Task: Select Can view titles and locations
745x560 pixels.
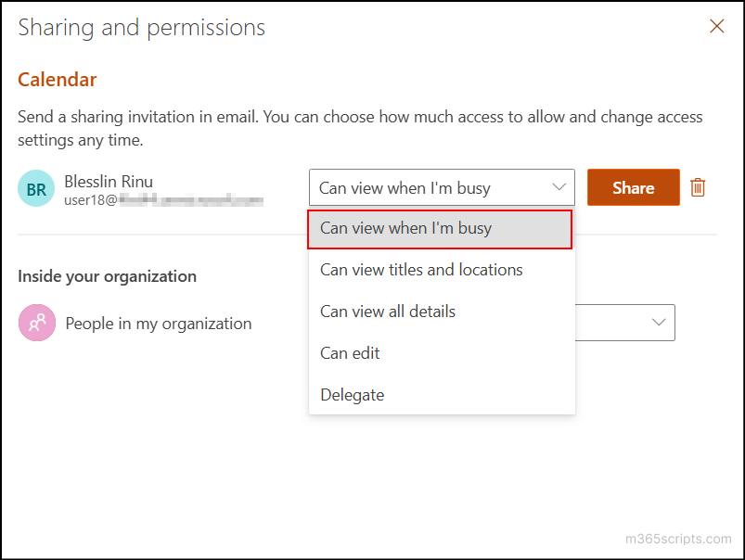Action: coord(420,269)
